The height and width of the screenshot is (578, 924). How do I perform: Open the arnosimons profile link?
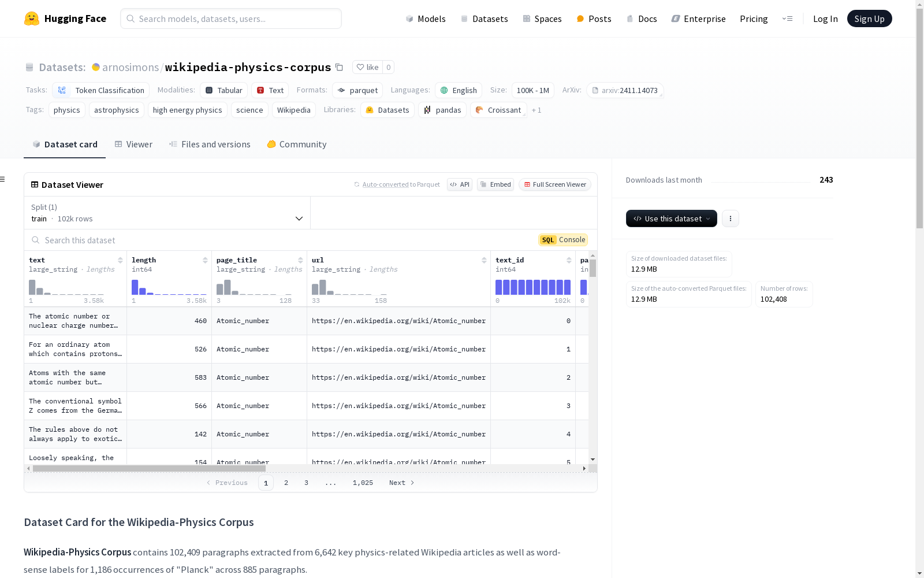click(x=131, y=67)
